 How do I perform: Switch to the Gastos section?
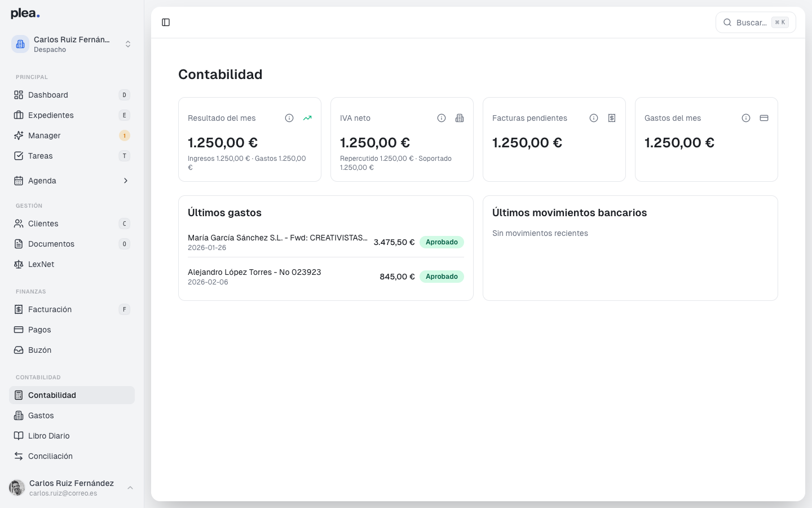42,415
